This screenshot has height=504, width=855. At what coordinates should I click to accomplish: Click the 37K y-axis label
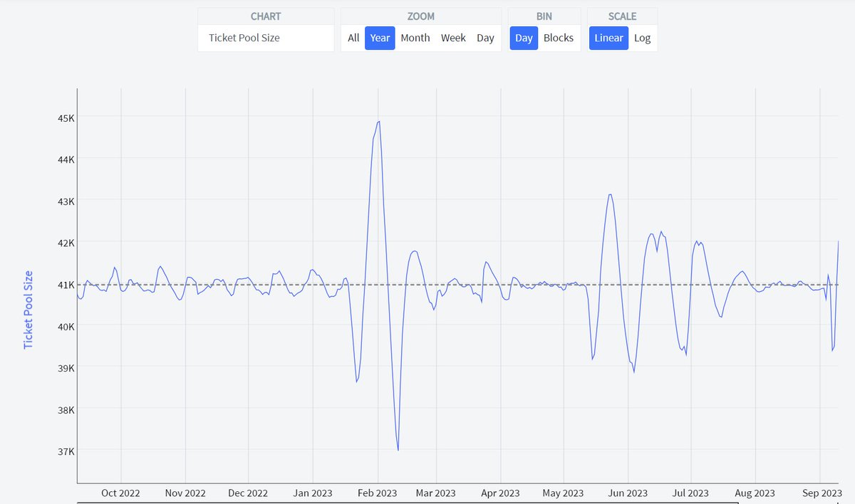pos(66,451)
